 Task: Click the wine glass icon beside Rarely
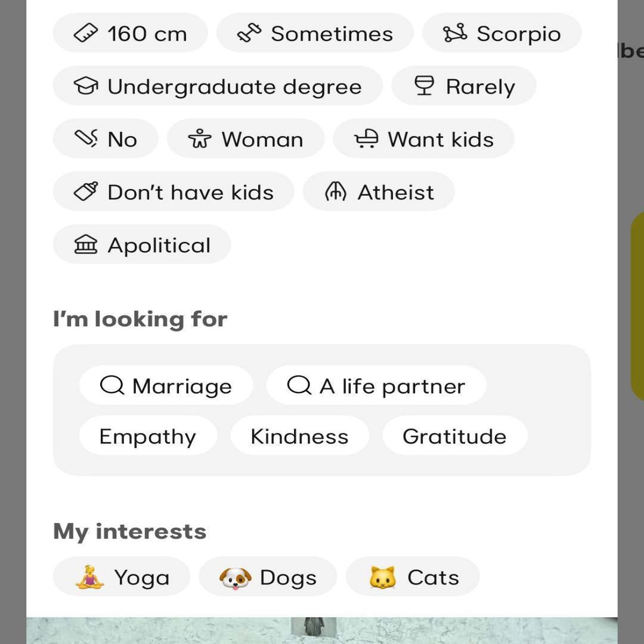pyautogui.click(x=424, y=86)
